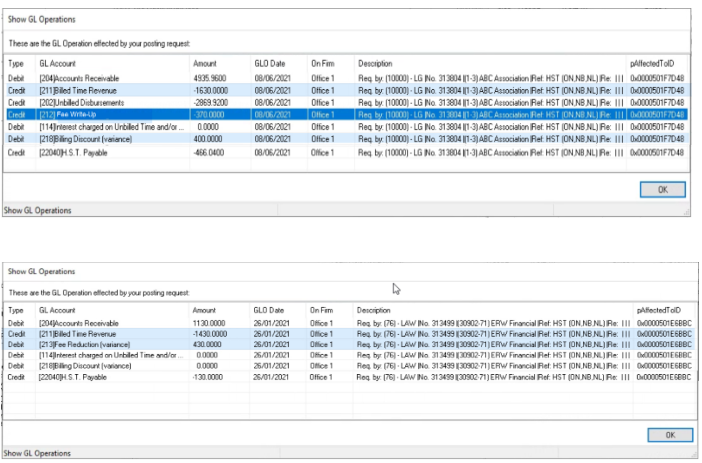Select [114]Interest charged row dated 08/06/2021
The width and height of the screenshot is (702, 463).
click(346, 127)
